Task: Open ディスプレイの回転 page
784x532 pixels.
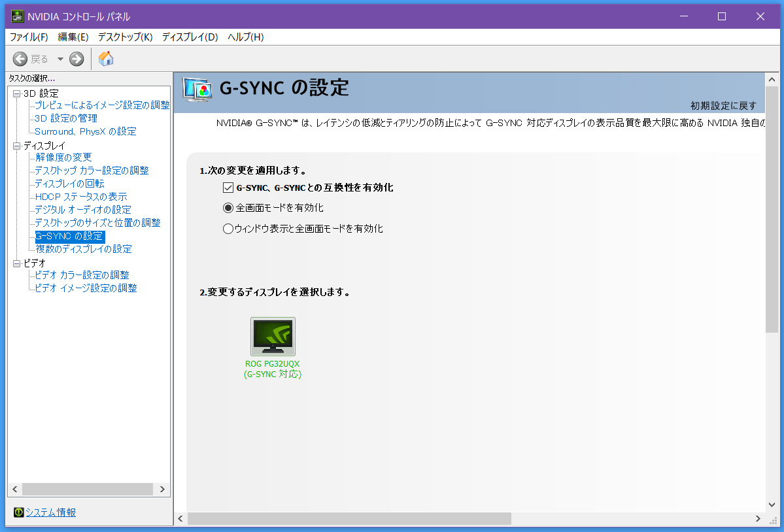Action: pyautogui.click(x=69, y=184)
